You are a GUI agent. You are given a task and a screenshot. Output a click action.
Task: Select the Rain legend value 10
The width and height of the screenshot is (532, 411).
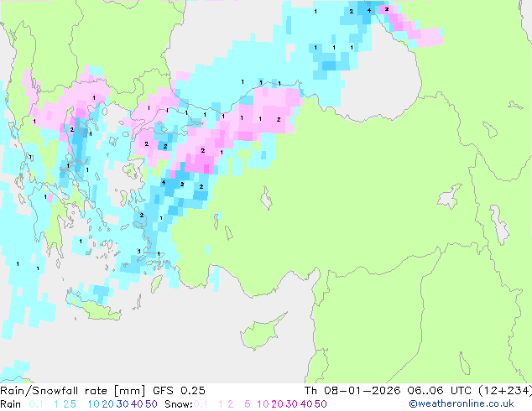click(93, 404)
